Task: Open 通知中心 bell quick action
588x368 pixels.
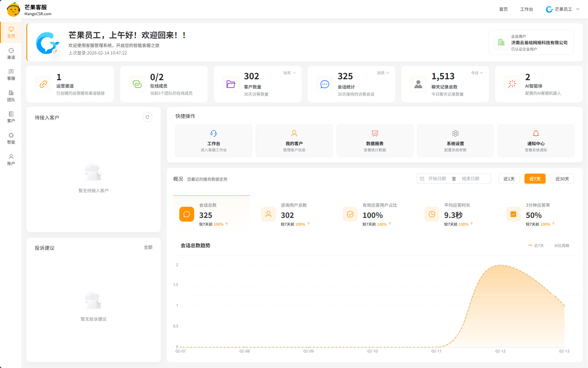Action: [x=536, y=141]
